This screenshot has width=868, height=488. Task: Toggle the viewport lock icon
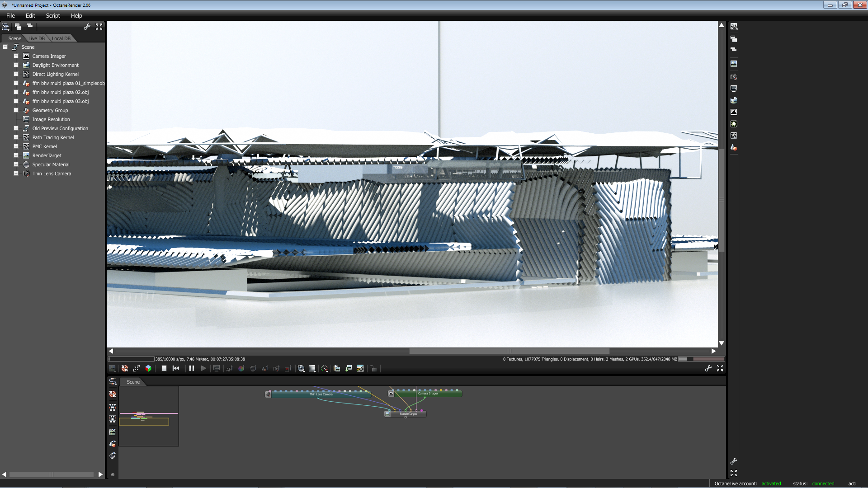373,369
